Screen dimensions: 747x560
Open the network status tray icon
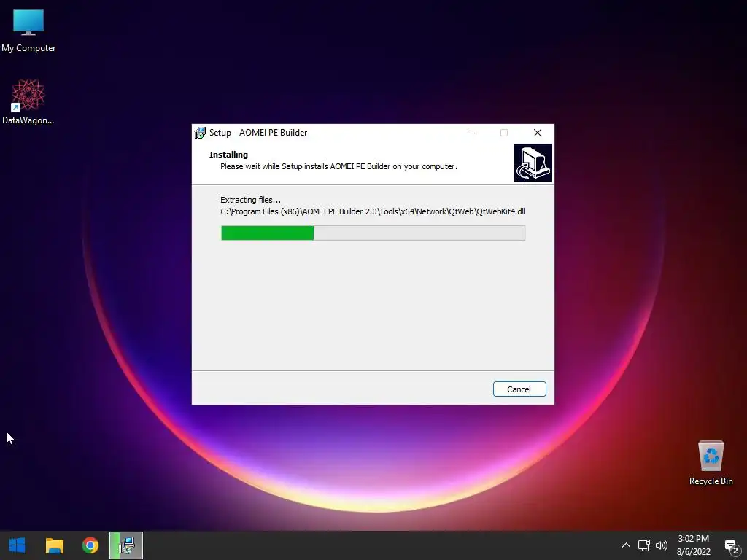643,545
